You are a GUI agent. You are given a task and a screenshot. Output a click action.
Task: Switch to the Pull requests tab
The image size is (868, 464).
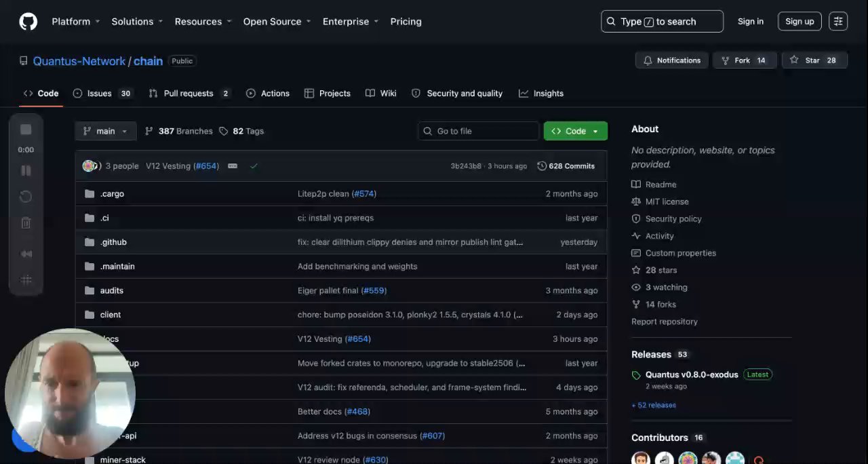click(x=189, y=94)
